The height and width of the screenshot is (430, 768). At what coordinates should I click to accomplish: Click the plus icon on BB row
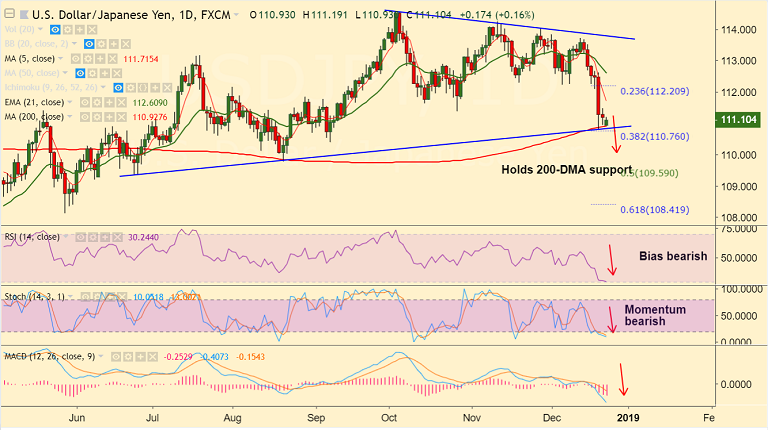coord(114,44)
